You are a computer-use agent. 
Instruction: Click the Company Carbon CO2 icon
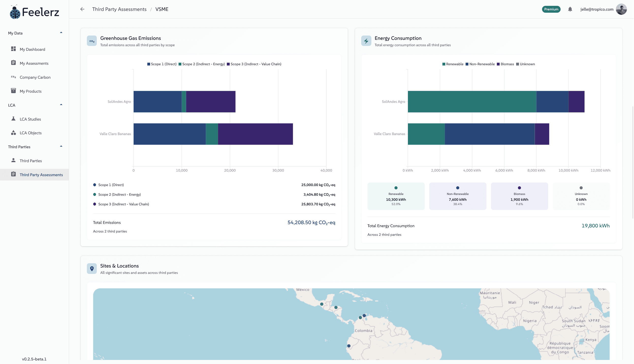(x=13, y=77)
